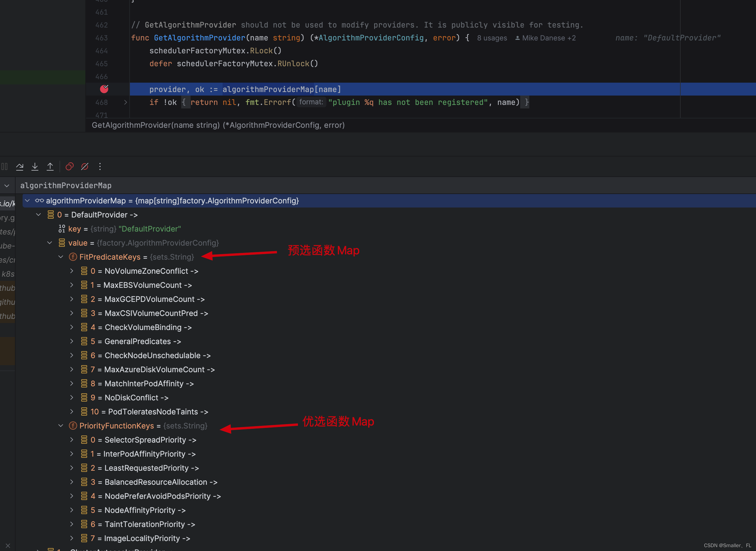Open the debugger more options menu

(100, 166)
